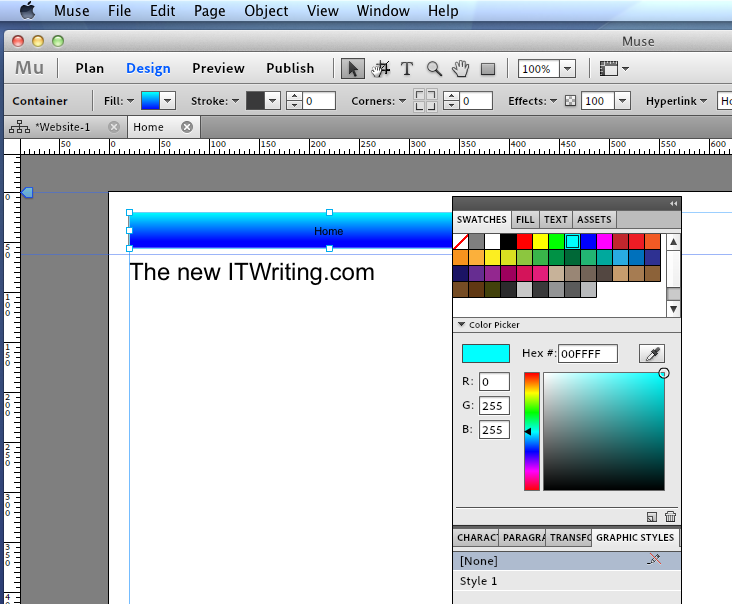Open the Object menu
The width and height of the screenshot is (732, 604).
click(266, 10)
